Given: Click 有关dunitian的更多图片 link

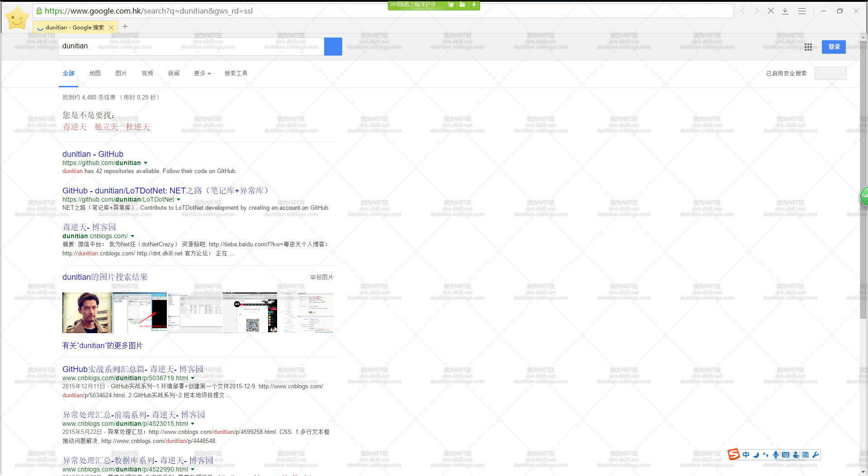Looking at the screenshot, I should [102, 345].
